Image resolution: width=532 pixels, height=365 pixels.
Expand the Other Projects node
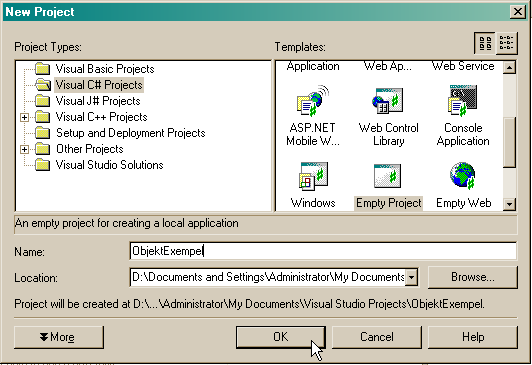pyautogui.click(x=24, y=149)
